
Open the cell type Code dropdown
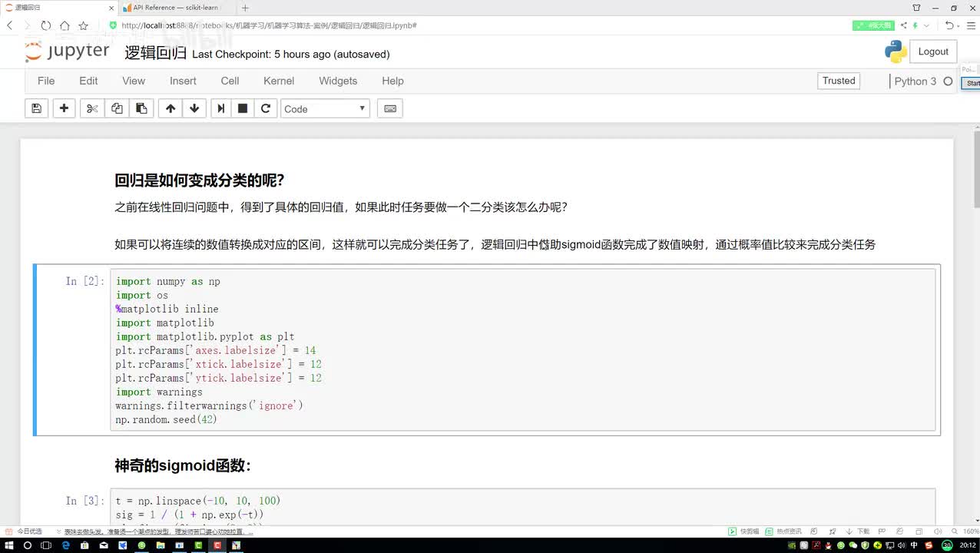[x=325, y=108]
